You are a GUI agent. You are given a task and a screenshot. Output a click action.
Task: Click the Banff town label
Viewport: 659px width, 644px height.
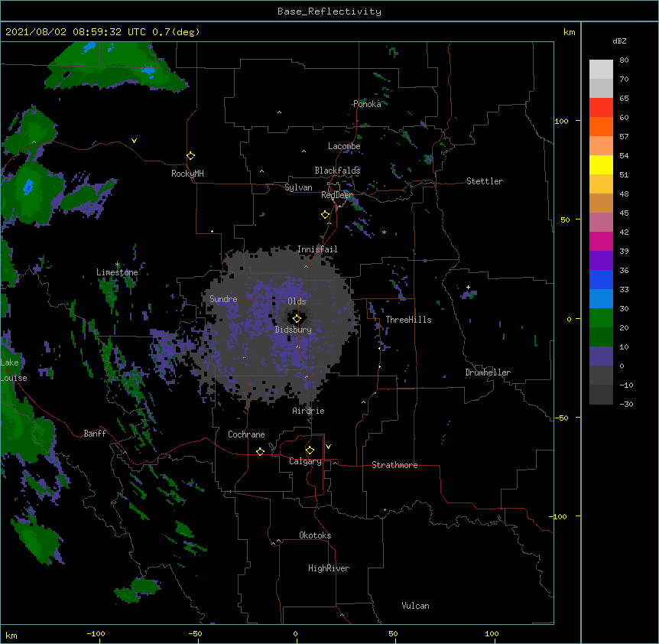point(95,434)
